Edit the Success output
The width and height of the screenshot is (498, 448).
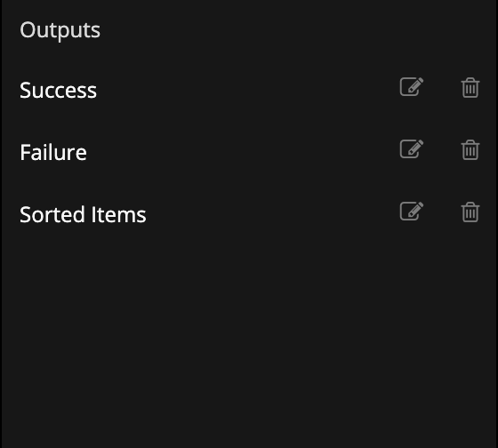click(411, 87)
